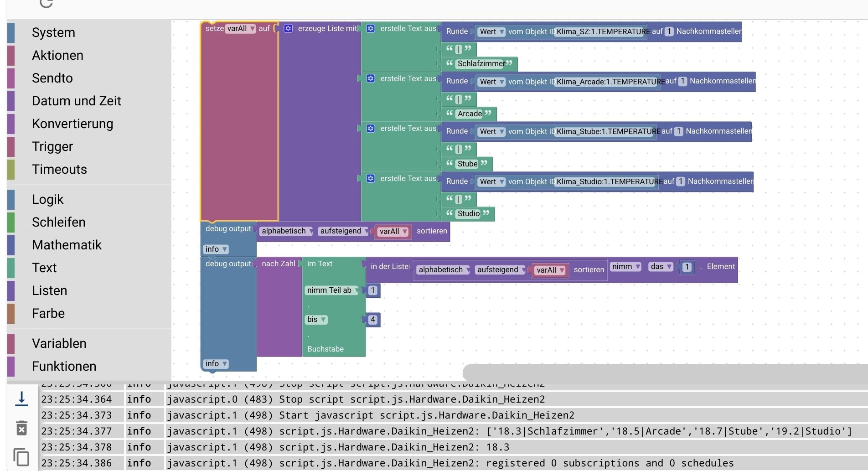Edit the '|' separator text above Schlafzimmer
Screen dimensions: 868x471
[459, 49]
